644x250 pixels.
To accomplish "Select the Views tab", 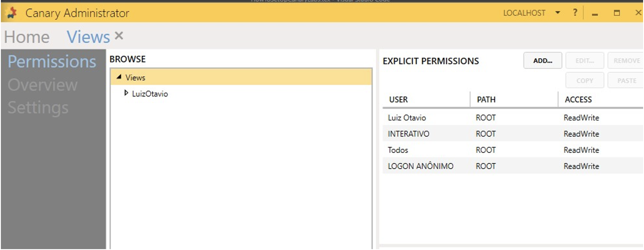I will click(88, 37).
